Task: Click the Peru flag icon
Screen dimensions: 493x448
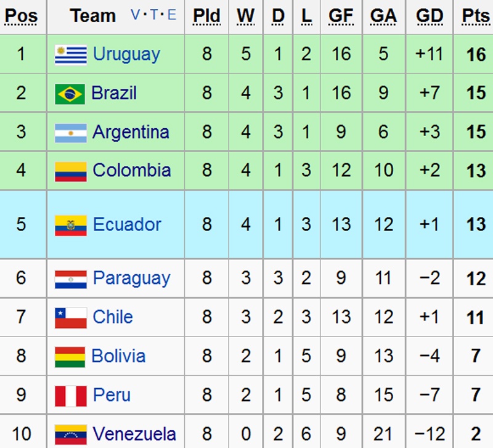Action: 70,395
